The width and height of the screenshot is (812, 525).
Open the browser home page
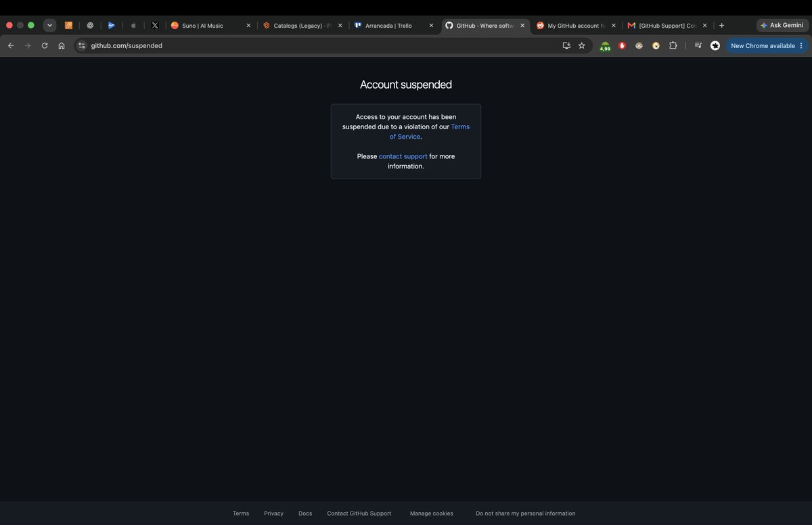coord(62,45)
